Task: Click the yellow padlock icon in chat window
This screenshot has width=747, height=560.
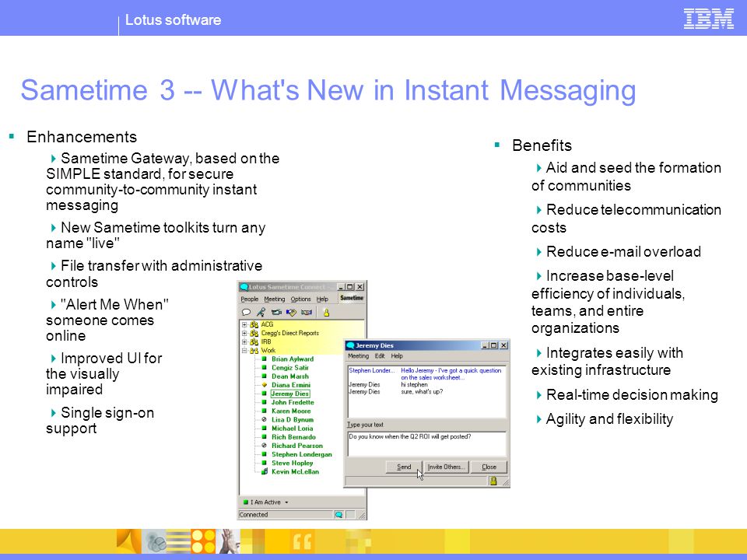Action: click(493, 481)
